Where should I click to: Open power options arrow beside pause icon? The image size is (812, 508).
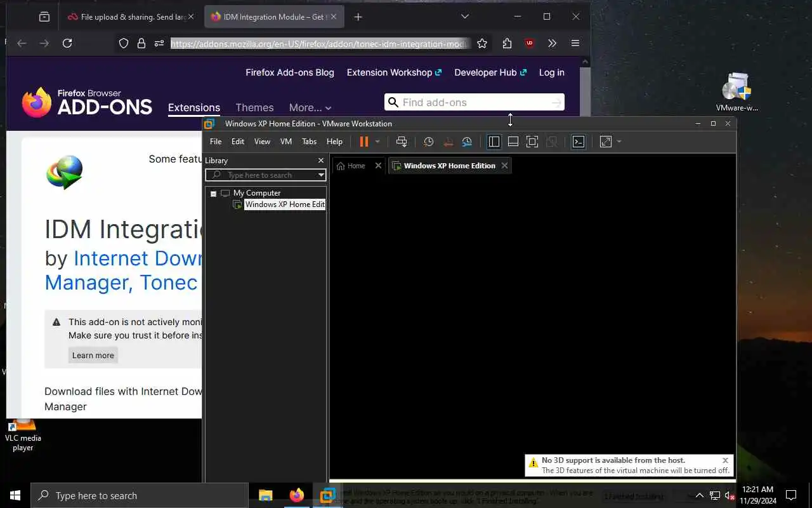pos(377,142)
